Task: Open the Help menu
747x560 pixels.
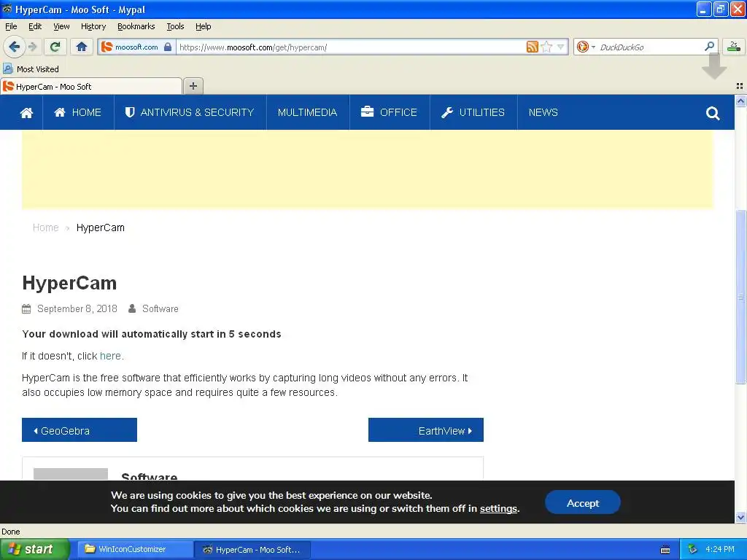Action: pos(203,26)
